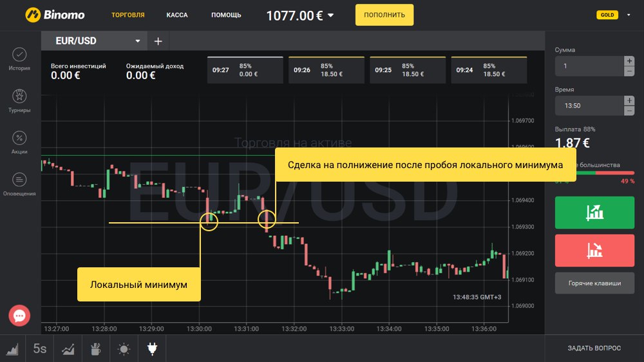Place an up trade with the green button

594,213
